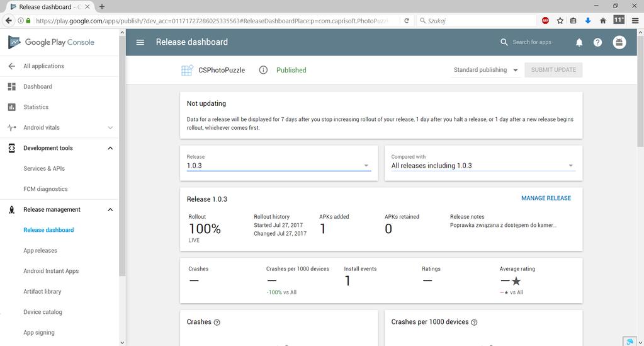This screenshot has height=346, width=644.
Task: Go to browser home page icon
Action: pos(603,21)
